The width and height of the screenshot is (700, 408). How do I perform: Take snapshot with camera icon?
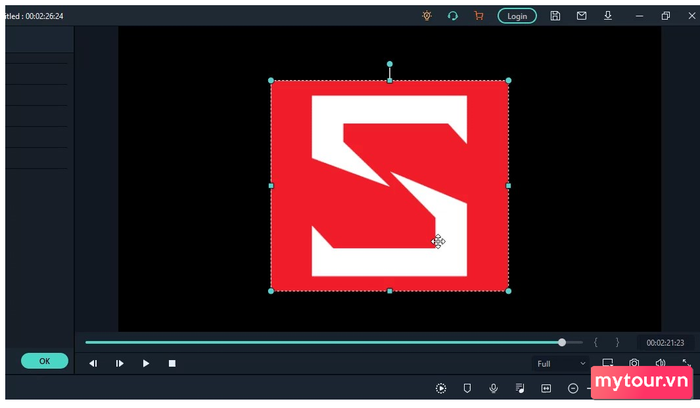(634, 362)
